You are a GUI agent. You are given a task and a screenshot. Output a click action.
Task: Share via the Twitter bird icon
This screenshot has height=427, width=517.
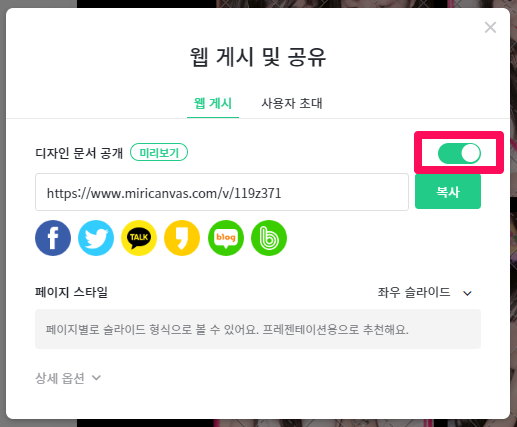coord(96,238)
